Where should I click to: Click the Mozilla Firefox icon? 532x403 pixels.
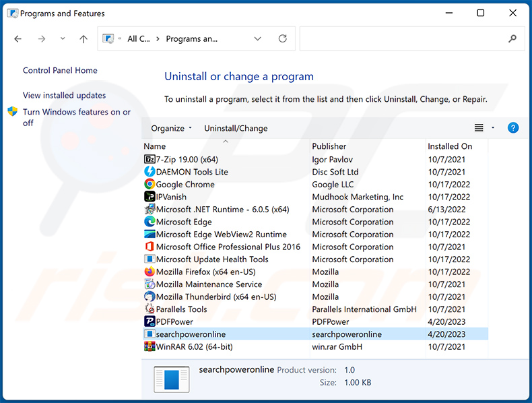tap(149, 272)
